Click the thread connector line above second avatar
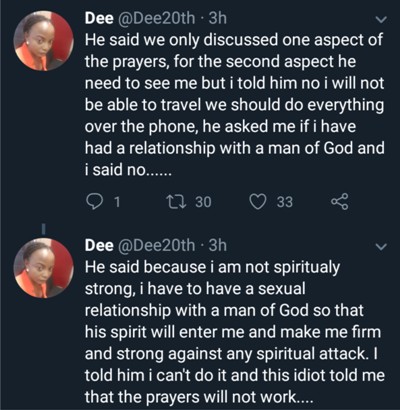Image resolution: width=400 pixels, height=410 pixels. (x=43, y=228)
